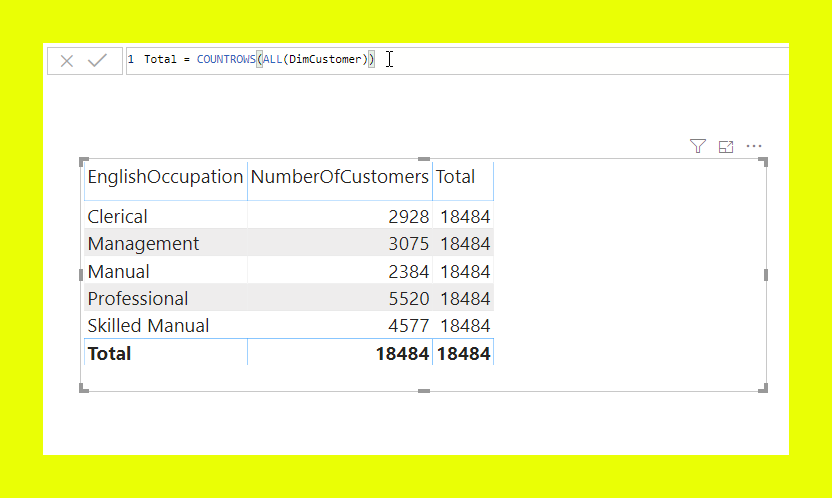The image size is (832, 498).
Task: Grab the top-center resize handle of visual
Action: (424, 160)
